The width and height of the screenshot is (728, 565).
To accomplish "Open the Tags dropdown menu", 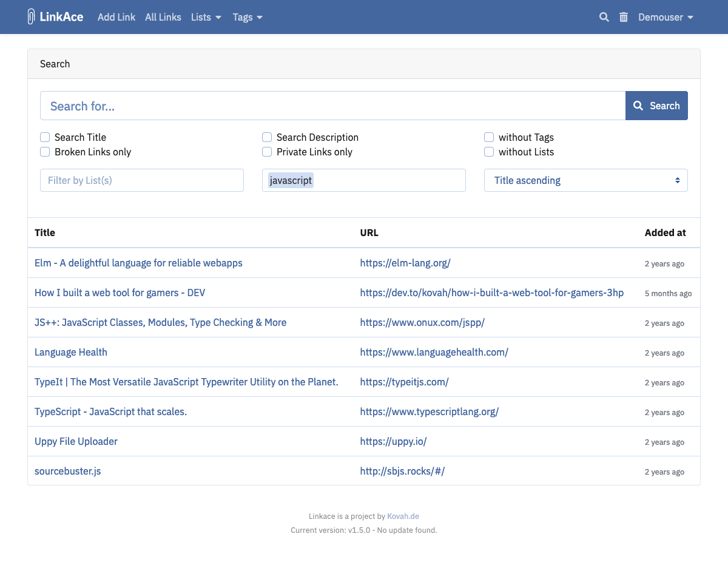I will click(247, 18).
